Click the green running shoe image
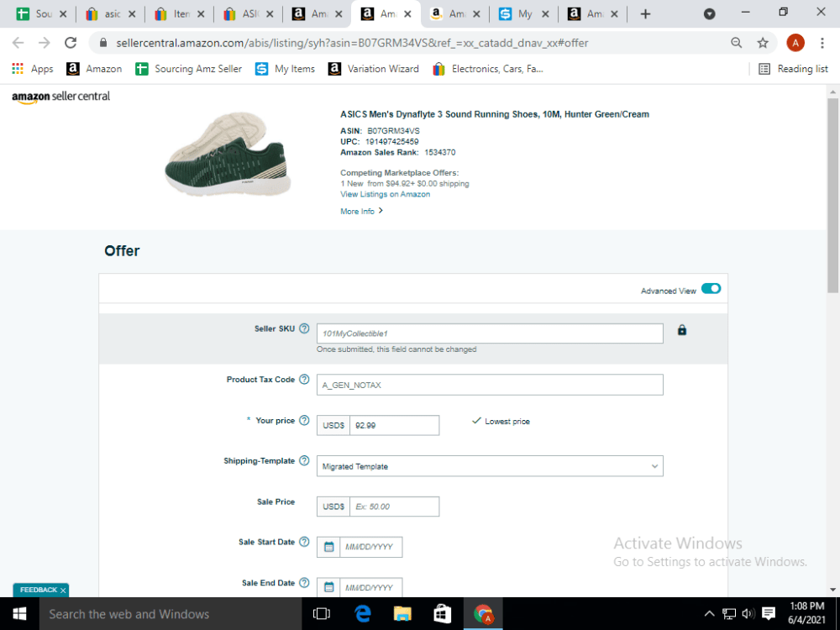The image size is (840, 630). [x=228, y=155]
